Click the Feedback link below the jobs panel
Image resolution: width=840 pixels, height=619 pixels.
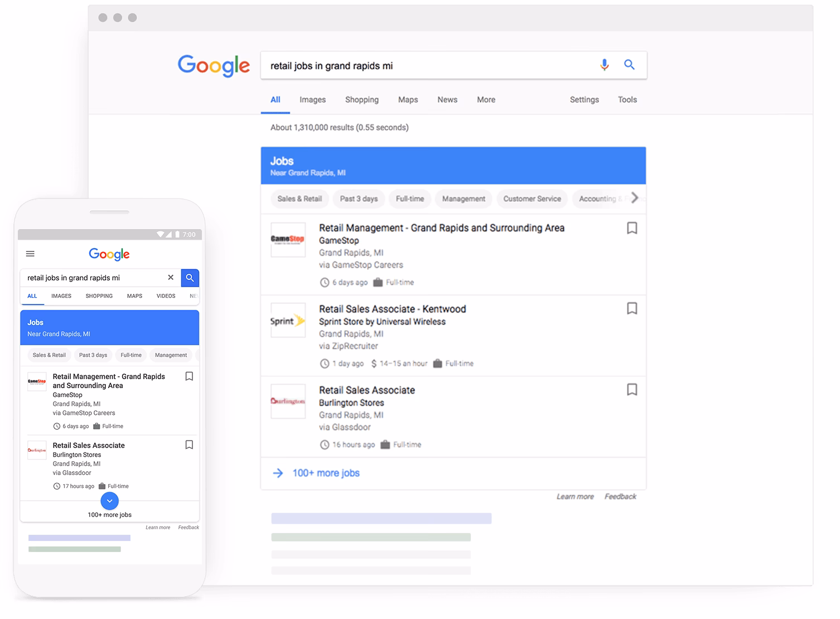point(620,496)
